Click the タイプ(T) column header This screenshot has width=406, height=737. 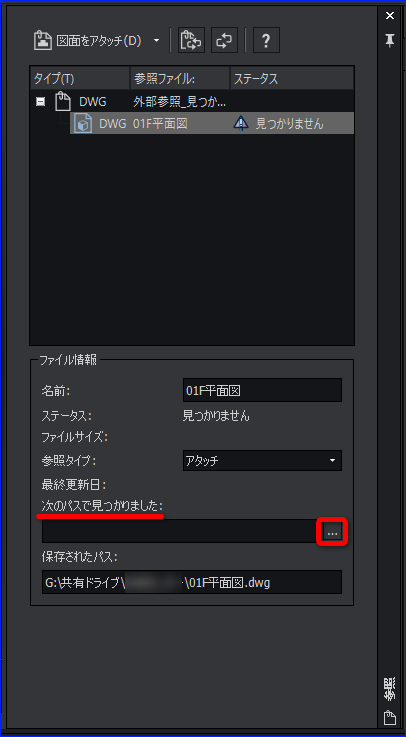[x=80, y=79]
